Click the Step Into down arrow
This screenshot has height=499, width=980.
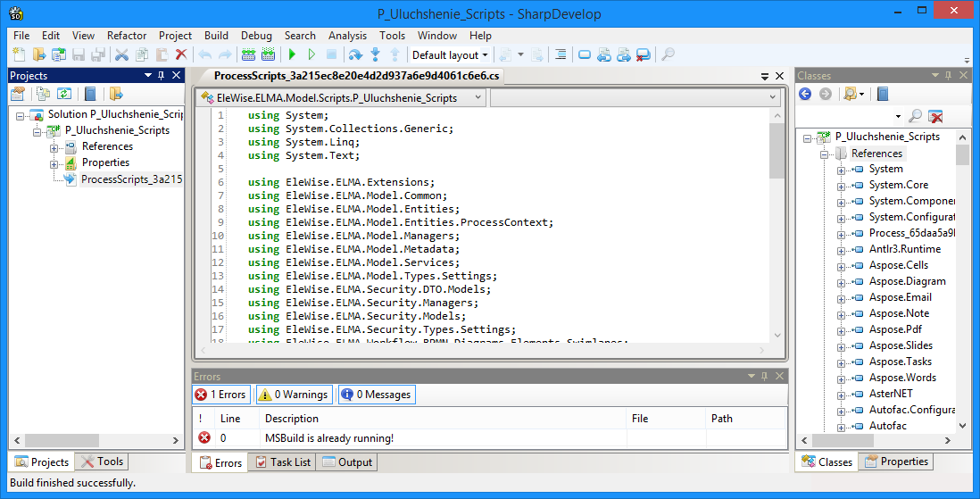point(375,55)
